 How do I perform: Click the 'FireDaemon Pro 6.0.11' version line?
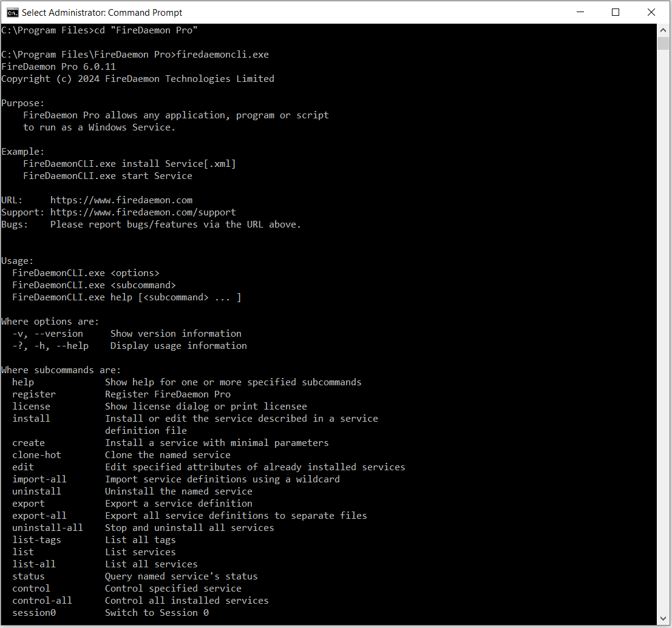(x=58, y=66)
